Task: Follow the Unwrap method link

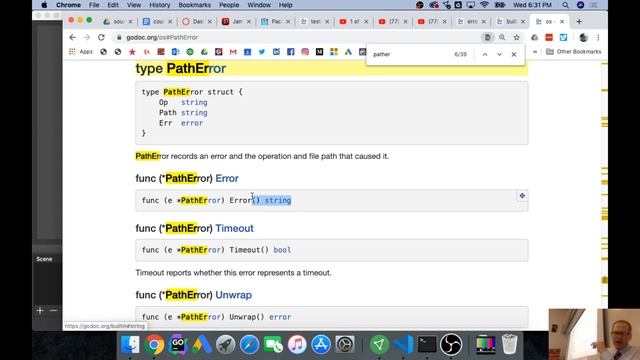Action: 233,295
